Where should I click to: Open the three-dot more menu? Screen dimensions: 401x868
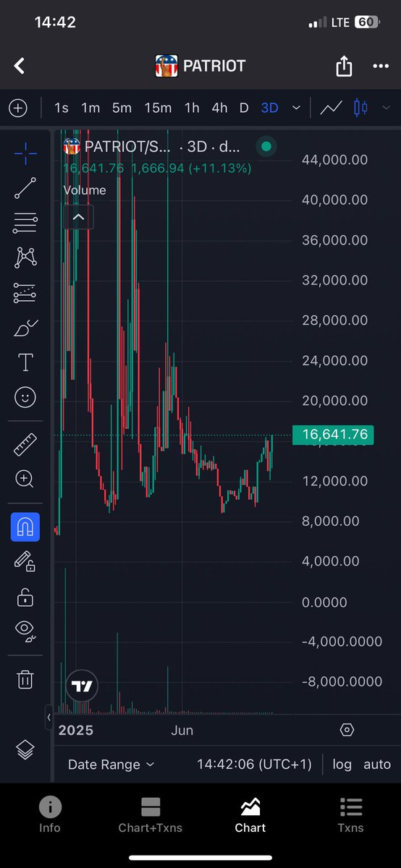tap(381, 67)
